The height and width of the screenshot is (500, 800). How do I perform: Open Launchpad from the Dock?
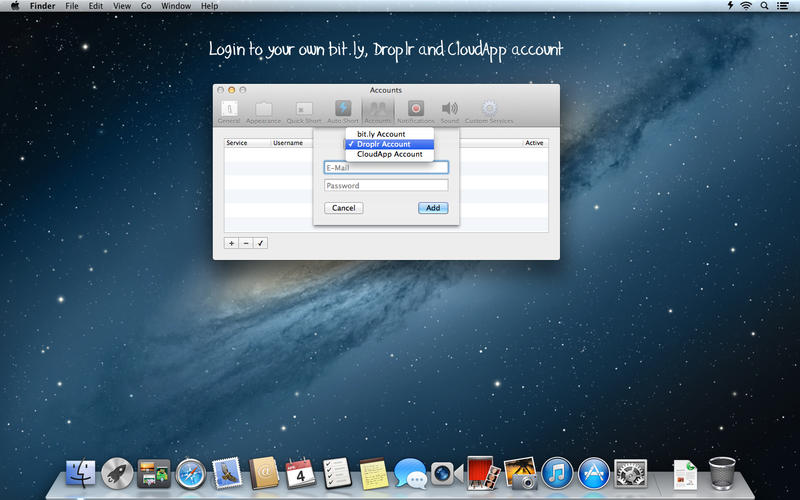117,473
